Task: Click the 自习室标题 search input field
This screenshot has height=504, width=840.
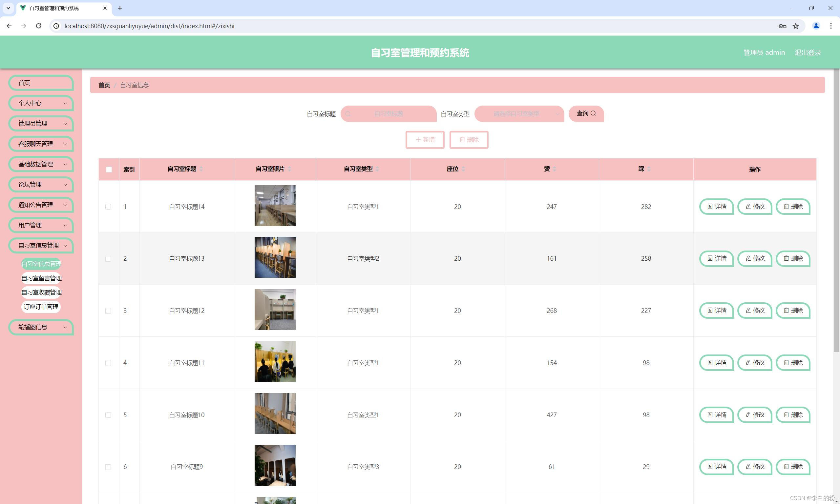Action: [x=388, y=114]
